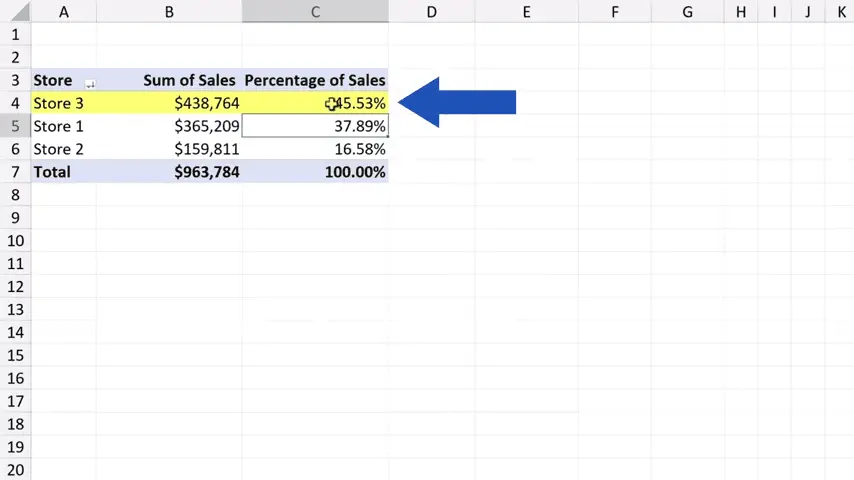Select column D header
The height and width of the screenshot is (480, 854).
431,12
